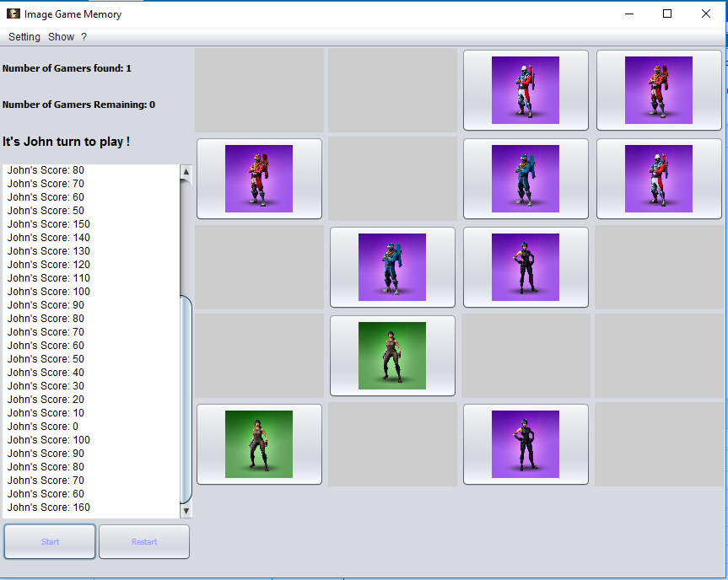Select the "John's Score: 110" entry
Screen dimensions: 728x580
click(49, 278)
